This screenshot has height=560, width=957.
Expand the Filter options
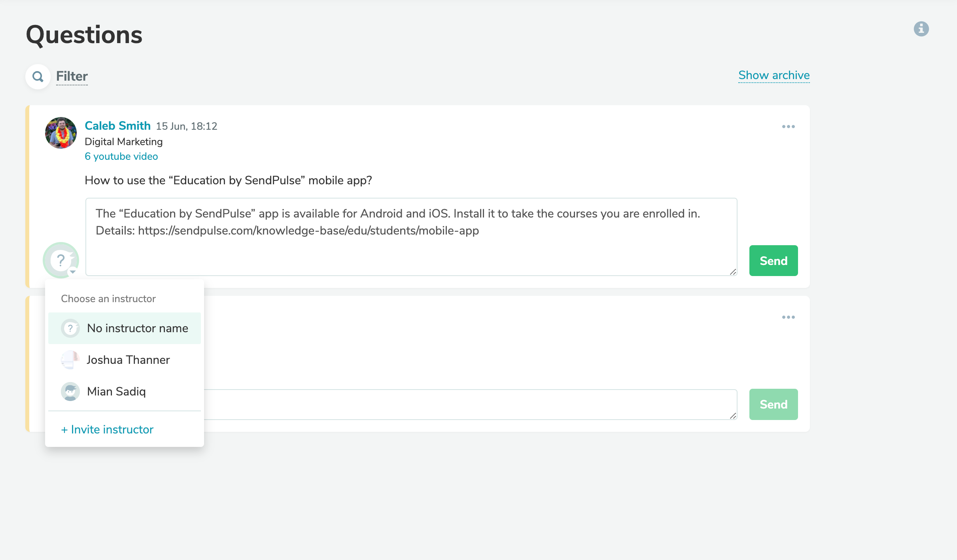72,76
